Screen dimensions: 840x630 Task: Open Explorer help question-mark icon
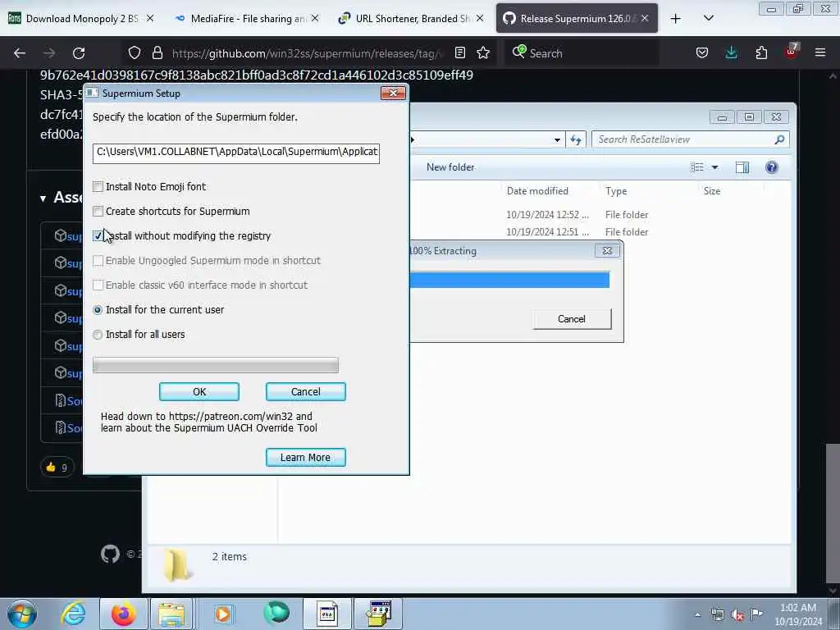pos(771,167)
